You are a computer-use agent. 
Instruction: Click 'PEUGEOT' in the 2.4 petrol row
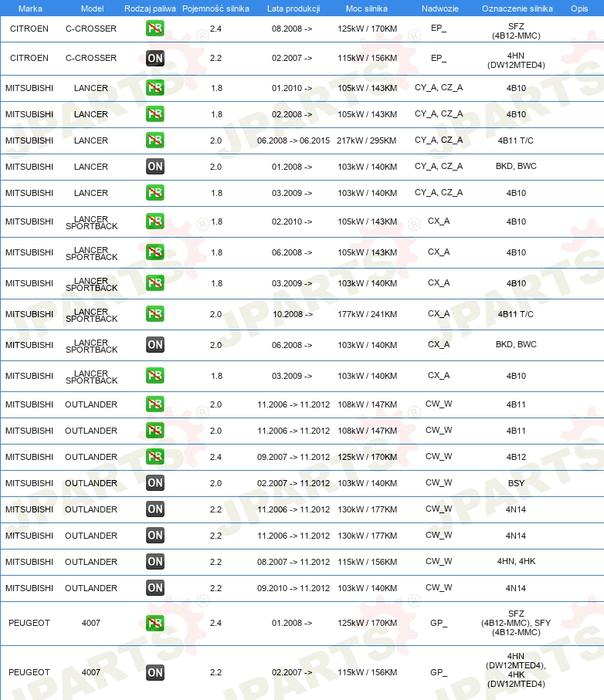tap(29, 624)
